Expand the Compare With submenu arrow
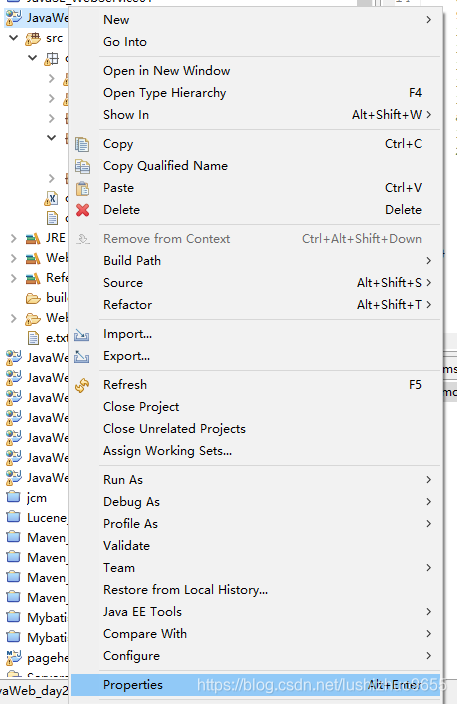 (429, 634)
